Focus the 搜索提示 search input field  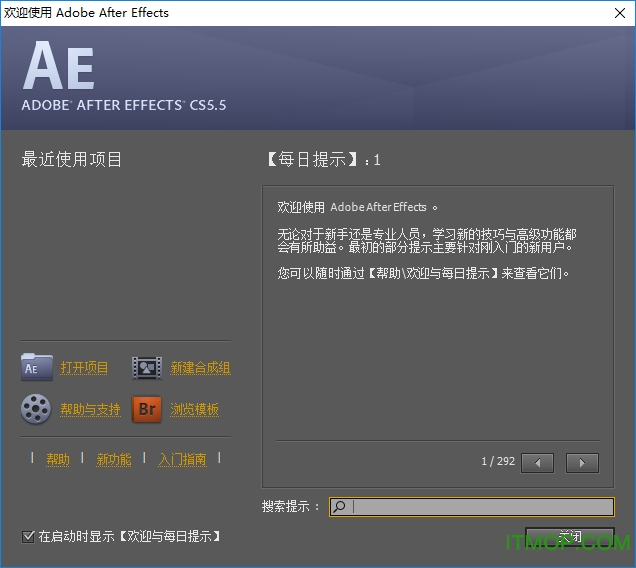click(x=480, y=507)
